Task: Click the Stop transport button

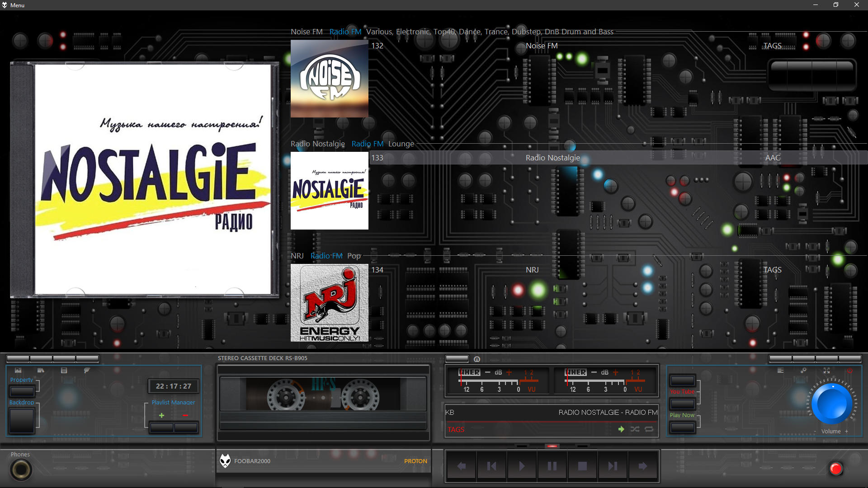Action: pos(582,466)
